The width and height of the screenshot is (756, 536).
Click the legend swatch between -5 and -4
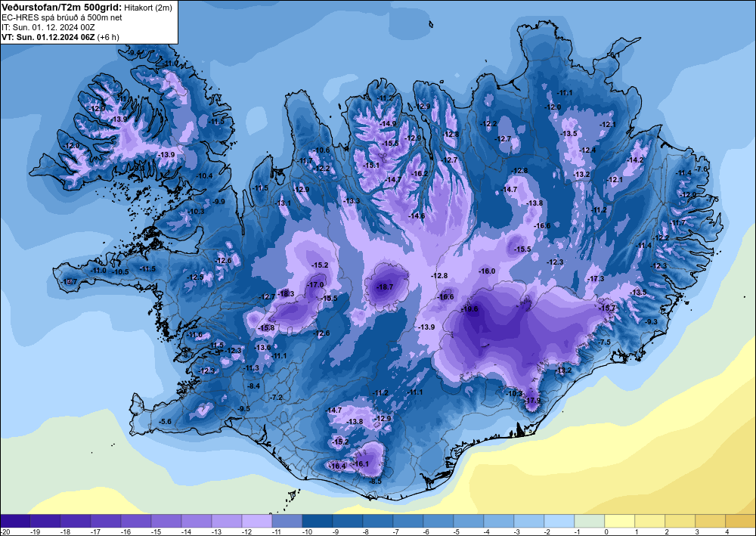click(469, 521)
